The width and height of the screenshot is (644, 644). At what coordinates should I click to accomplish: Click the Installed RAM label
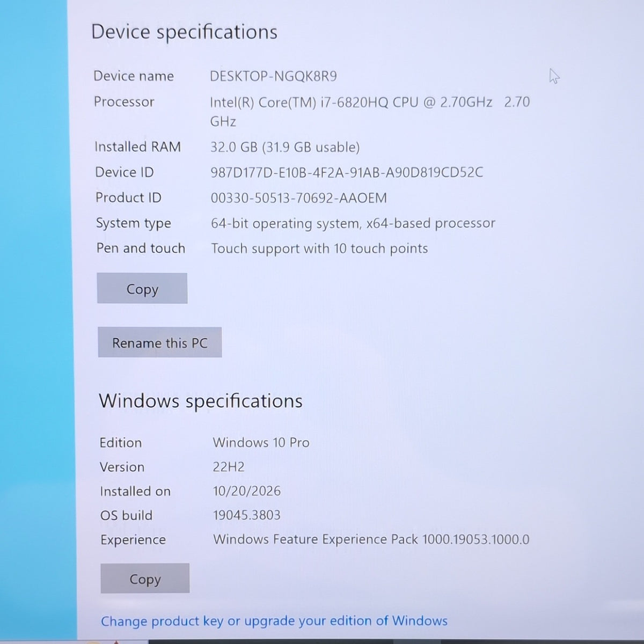coord(138,147)
